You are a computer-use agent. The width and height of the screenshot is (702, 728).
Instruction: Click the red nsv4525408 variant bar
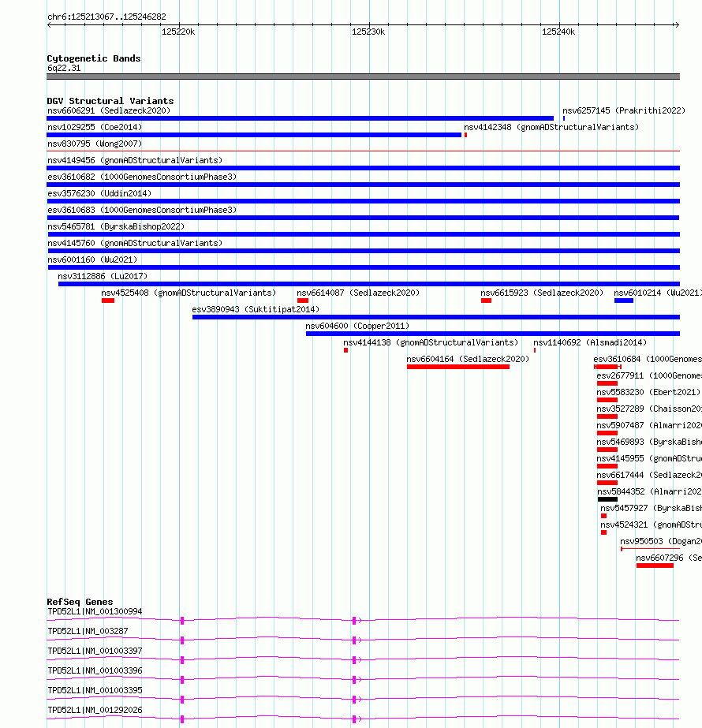tap(108, 301)
